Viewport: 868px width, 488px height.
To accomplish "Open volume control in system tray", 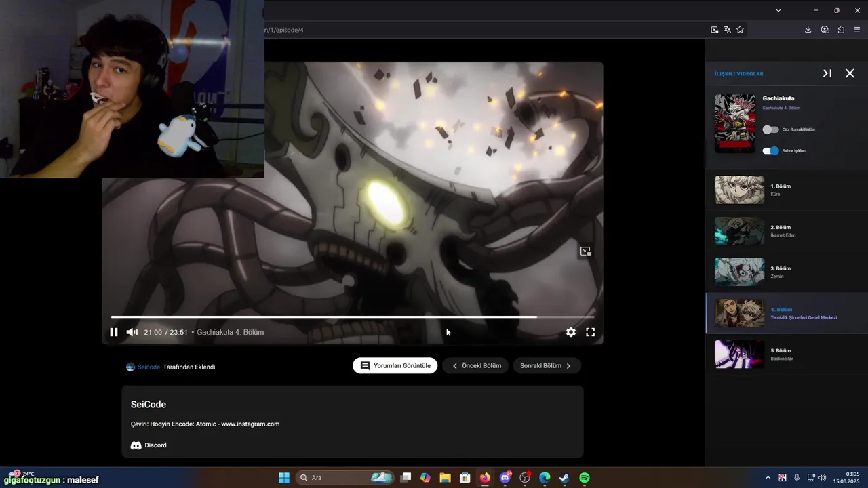I will (x=823, y=478).
